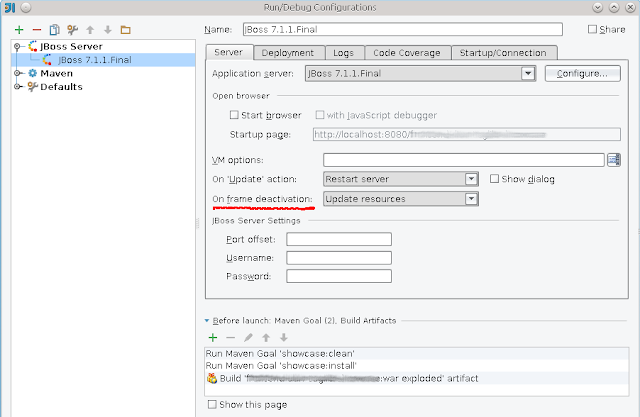The width and height of the screenshot is (640, 417).
Task: Copy the selected configuration
Action: click(54, 30)
